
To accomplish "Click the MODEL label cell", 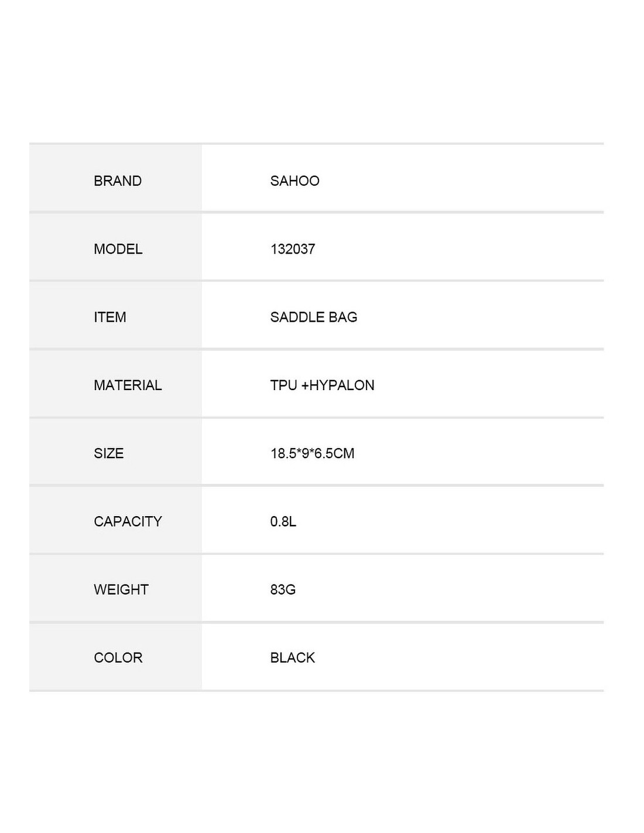I will click(x=115, y=247).
